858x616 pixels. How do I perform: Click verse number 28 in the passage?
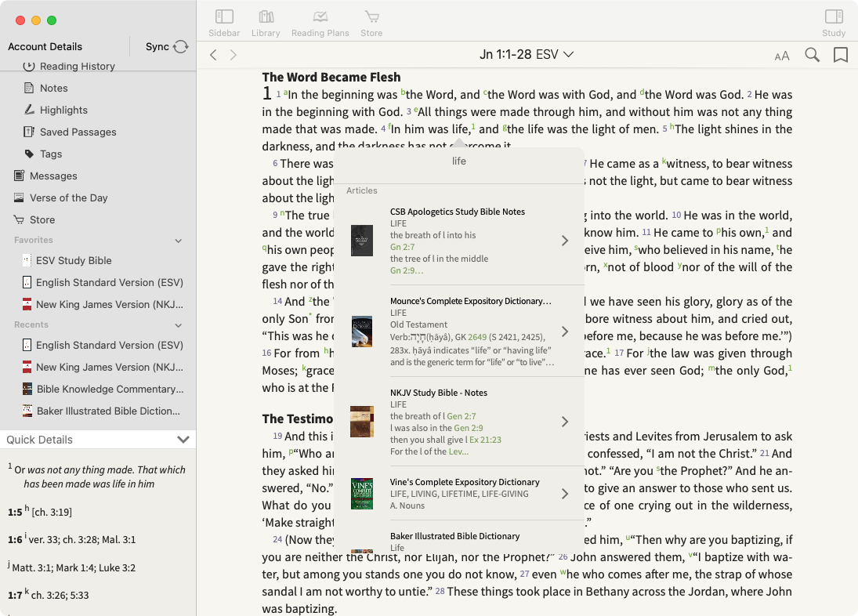440,592
